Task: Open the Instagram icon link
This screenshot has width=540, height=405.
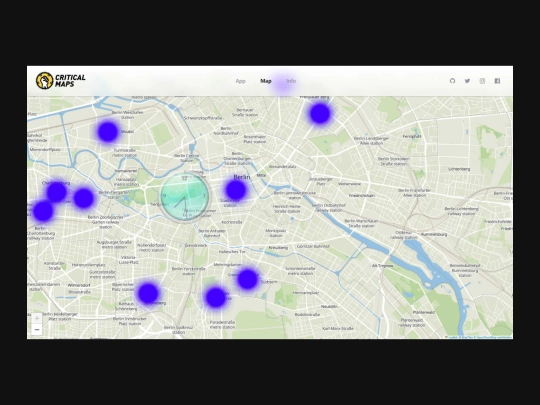Action: [482, 81]
